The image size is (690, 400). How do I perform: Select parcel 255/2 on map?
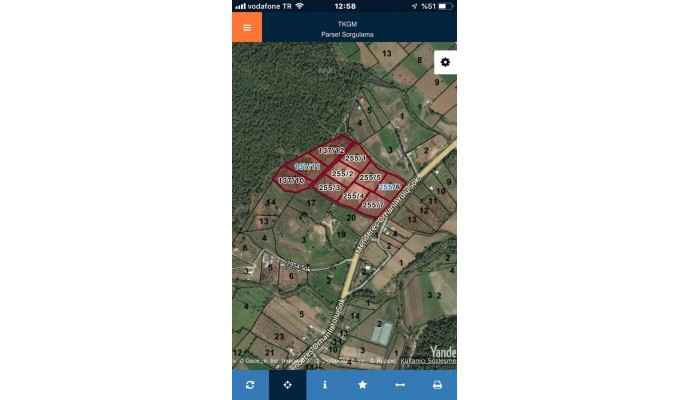pos(342,173)
